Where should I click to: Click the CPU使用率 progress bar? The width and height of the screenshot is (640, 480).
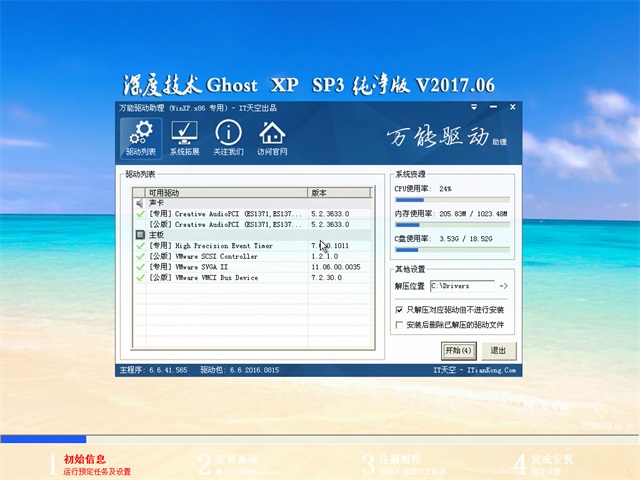click(x=452, y=200)
